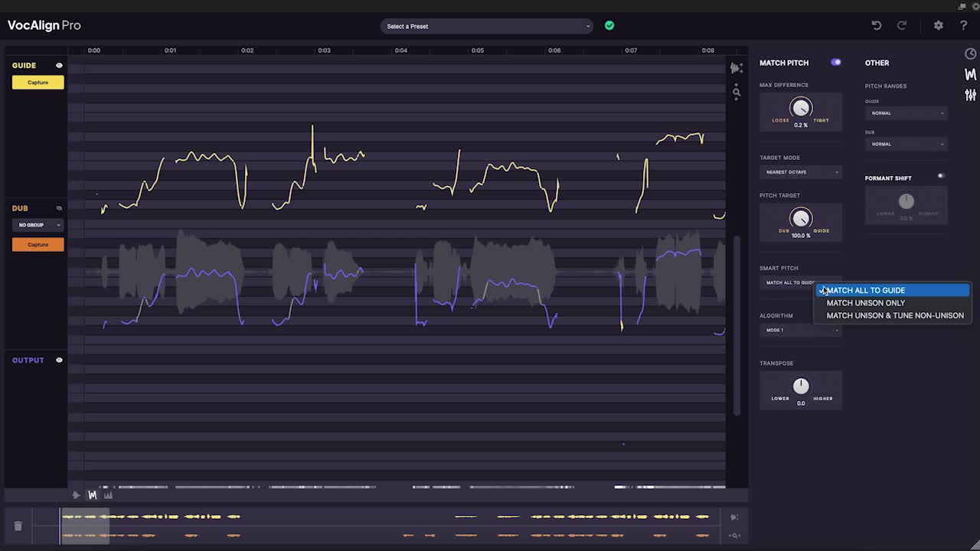Click the waveform vertical zoom icon
The image size is (980, 551).
pos(736,68)
